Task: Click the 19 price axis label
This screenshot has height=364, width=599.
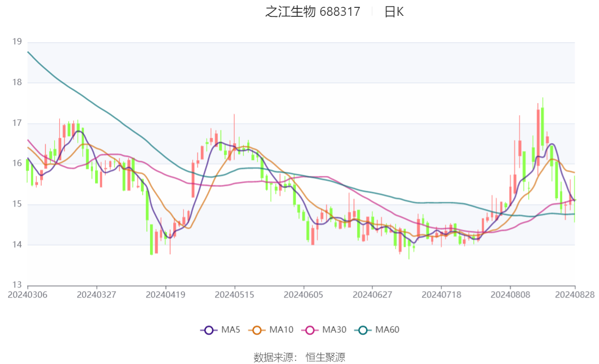Action: [x=17, y=42]
